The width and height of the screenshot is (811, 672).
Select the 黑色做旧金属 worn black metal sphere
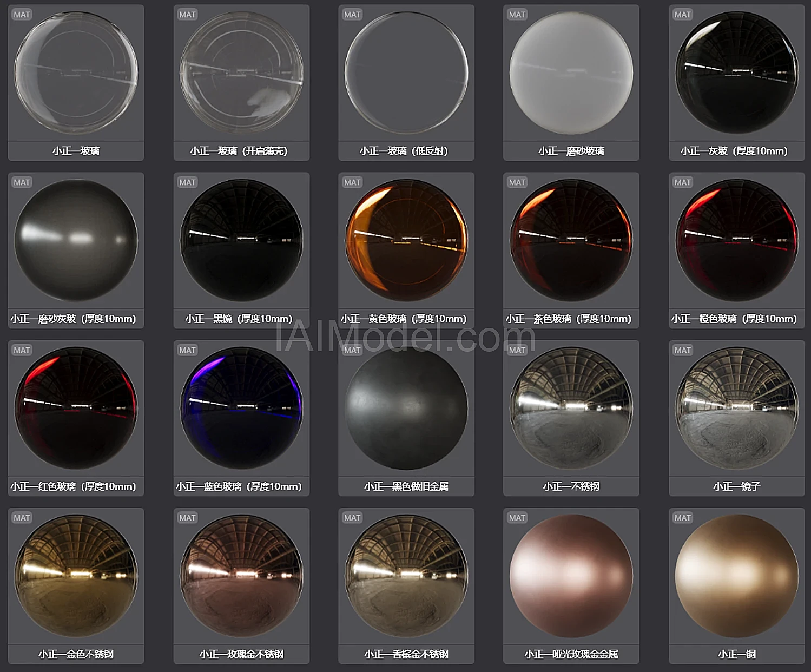coord(406,409)
